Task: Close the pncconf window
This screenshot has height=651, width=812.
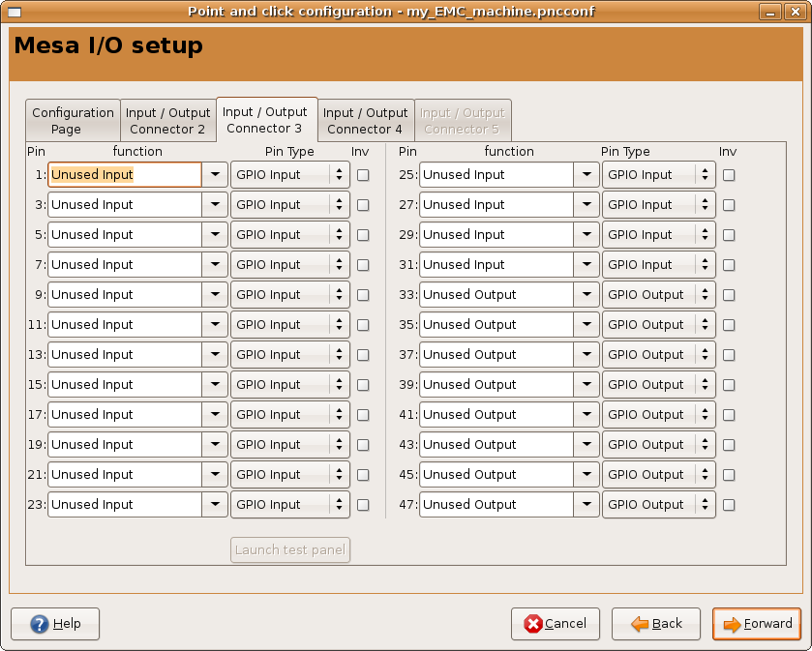Action: tap(799, 11)
